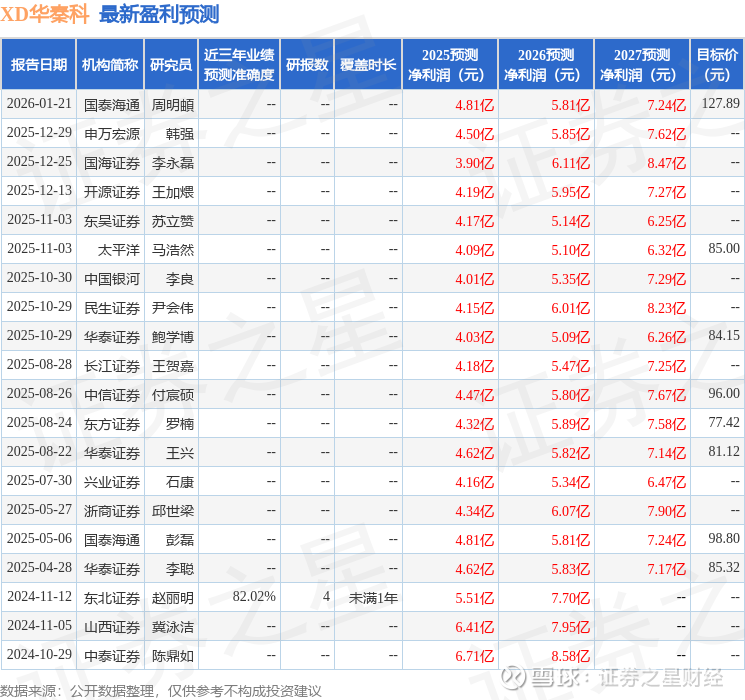Select the date cell 2025-07-30
745x700 pixels.
tap(39, 480)
